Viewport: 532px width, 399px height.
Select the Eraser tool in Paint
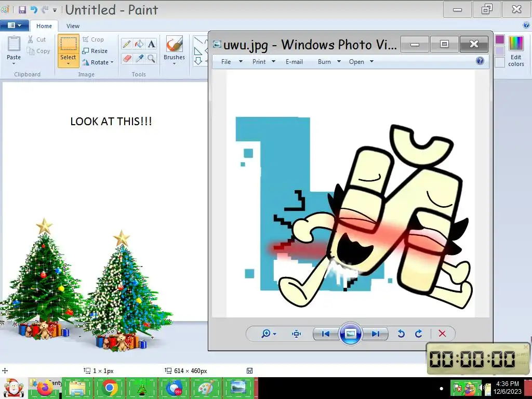click(127, 58)
